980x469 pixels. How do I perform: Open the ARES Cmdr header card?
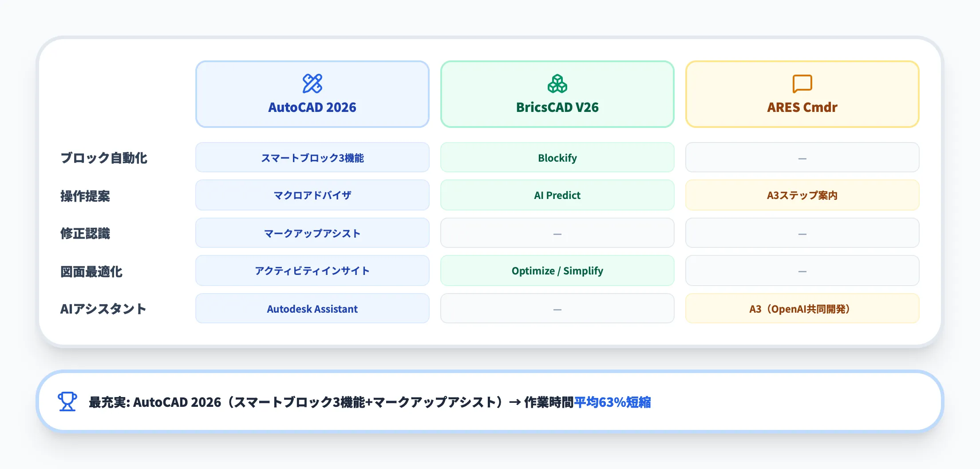802,94
